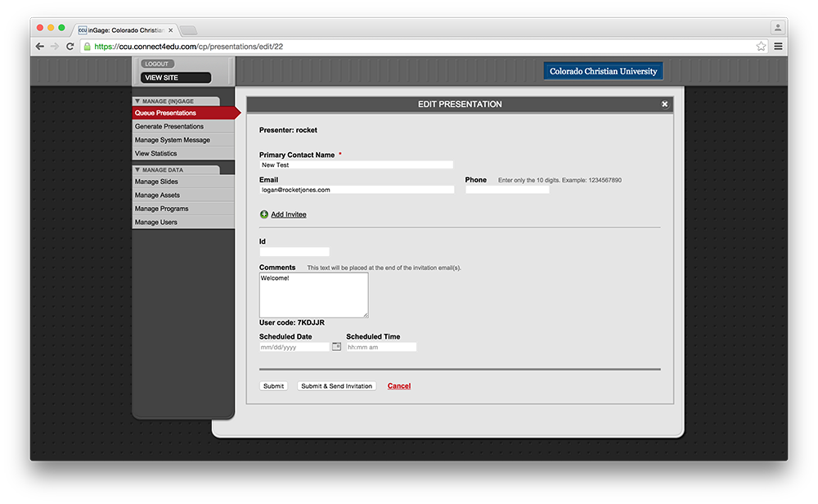Image resolution: width=818 pixels, height=504 pixels.
Task: Go to View Statistics in sidebar
Action: [156, 154]
